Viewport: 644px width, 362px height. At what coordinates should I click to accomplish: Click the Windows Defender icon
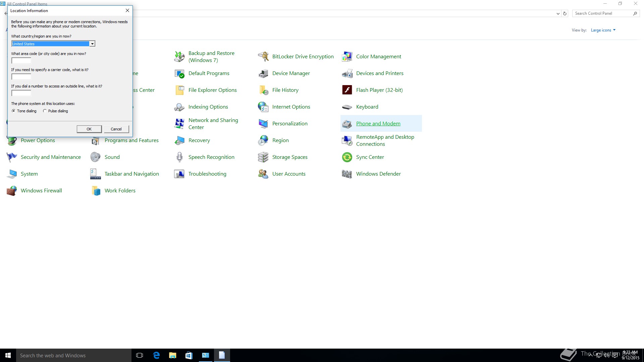[347, 174]
